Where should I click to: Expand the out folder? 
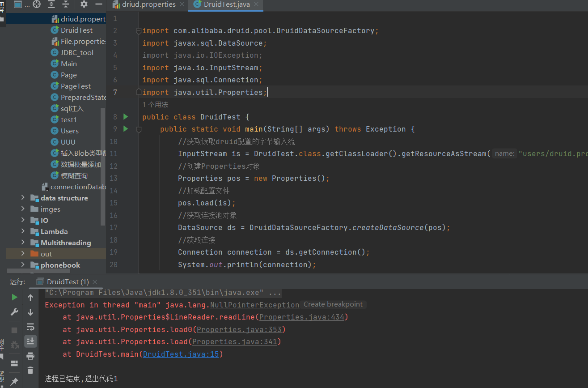click(23, 254)
